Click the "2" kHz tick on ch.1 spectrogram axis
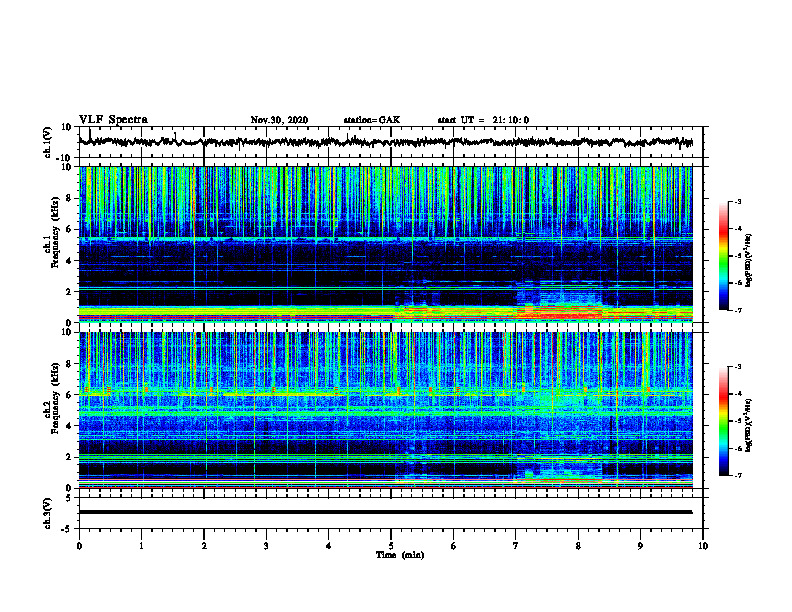792x612 pixels. 69,292
